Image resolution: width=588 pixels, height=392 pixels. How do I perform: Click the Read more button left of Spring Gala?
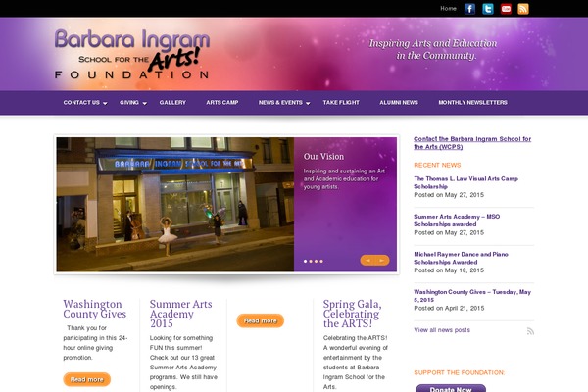coord(261,320)
